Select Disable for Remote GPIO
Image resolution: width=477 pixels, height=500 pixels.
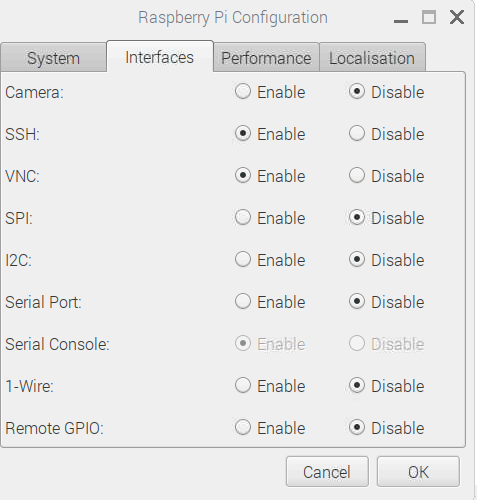(357, 427)
